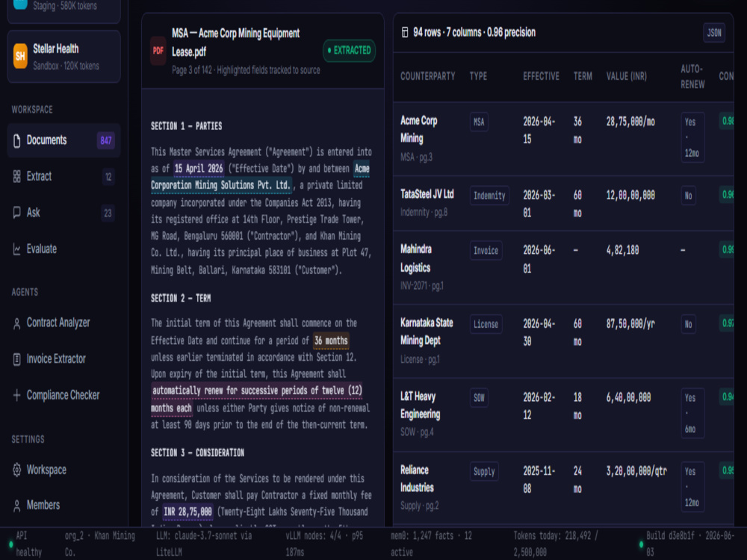
Task: Sort by the AUTO-RENEW column header
Action: click(692, 76)
